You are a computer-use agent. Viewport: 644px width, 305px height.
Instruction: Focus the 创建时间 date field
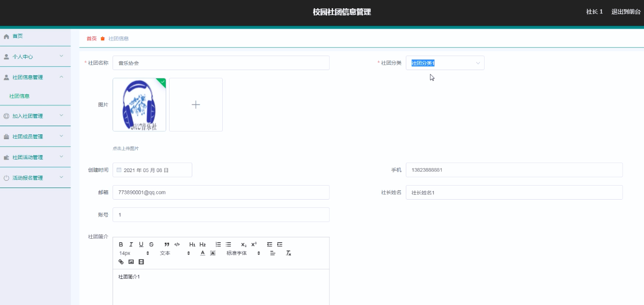152,170
